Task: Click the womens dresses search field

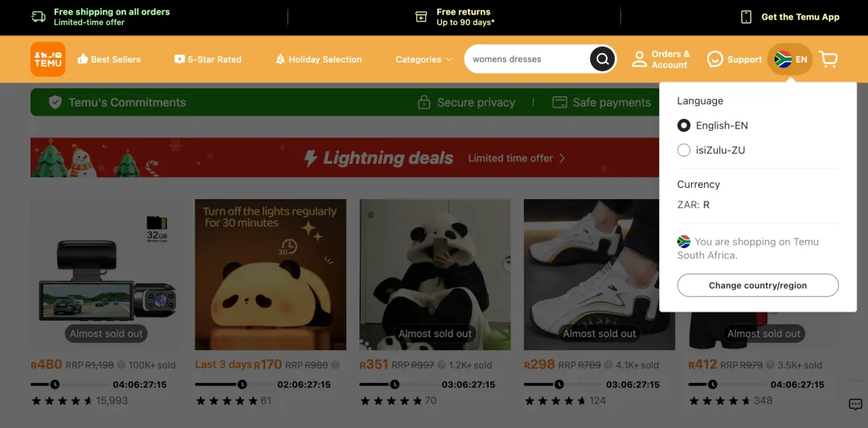Action: tap(526, 59)
